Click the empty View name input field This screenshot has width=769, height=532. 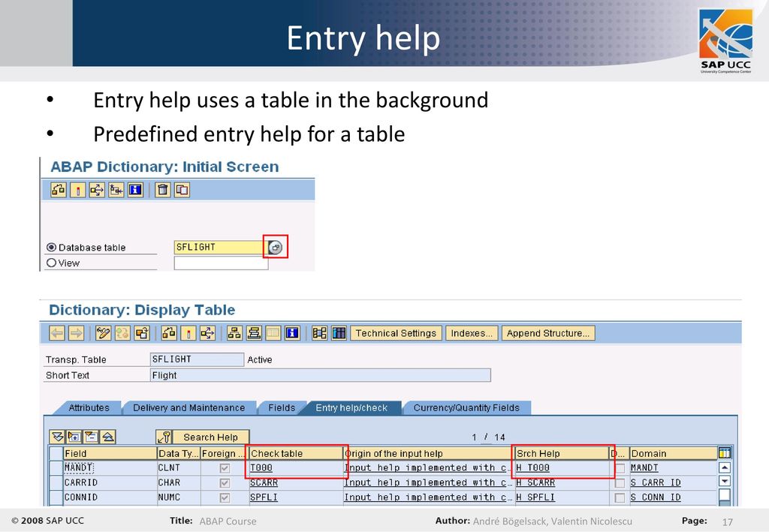pos(222,263)
